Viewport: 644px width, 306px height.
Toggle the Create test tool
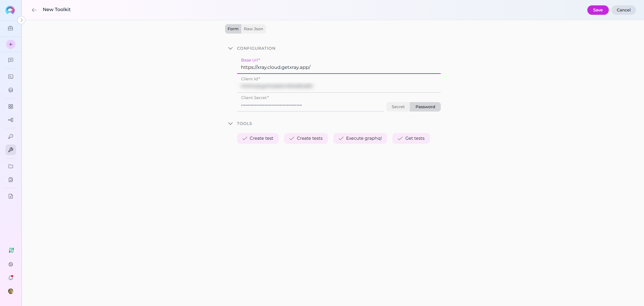[258, 138]
